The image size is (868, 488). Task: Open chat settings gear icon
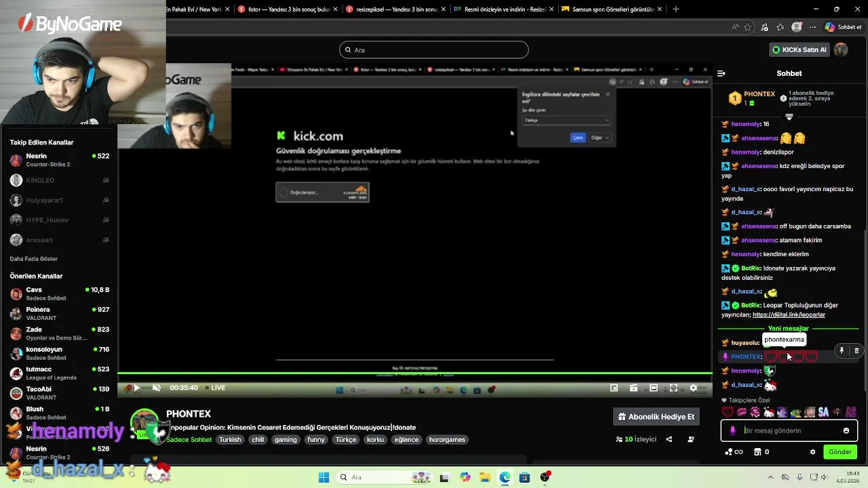point(812,452)
